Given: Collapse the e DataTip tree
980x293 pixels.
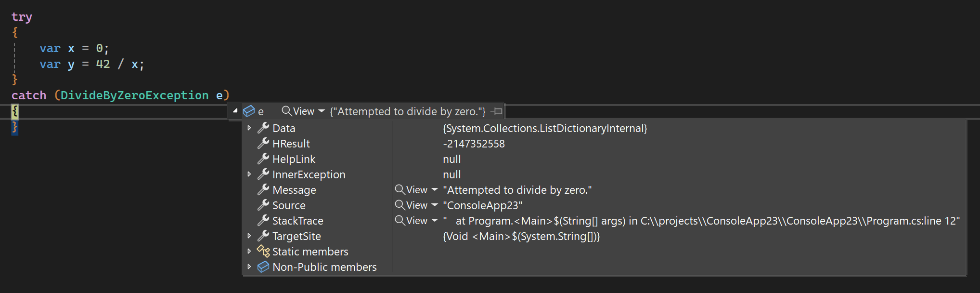Looking at the screenshot, I should pyautogui.click(x=235, y=111).
